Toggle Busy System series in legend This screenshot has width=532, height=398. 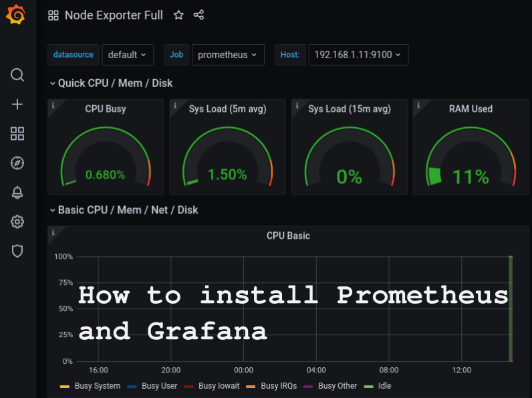pyautogui.click(x=98, y=386)
